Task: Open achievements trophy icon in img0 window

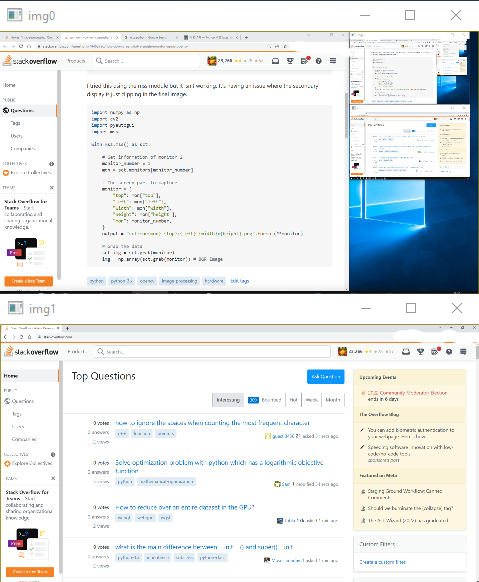Action: (x=290, y=61)
